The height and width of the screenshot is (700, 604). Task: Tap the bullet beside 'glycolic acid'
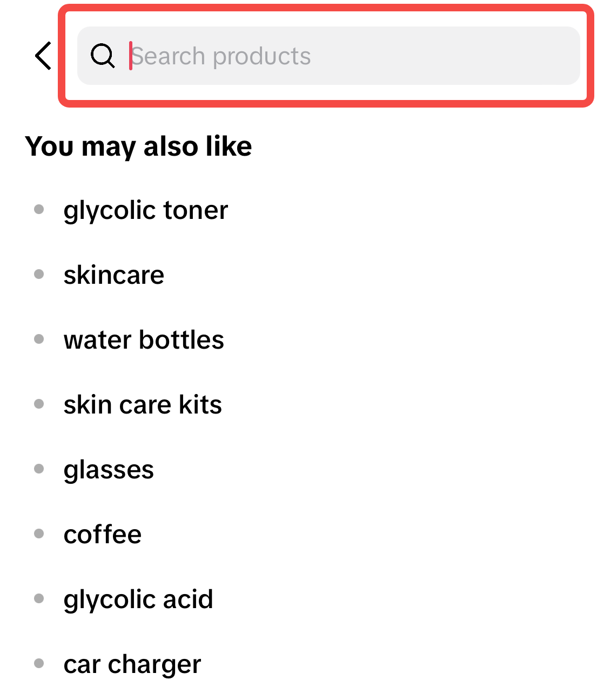point(39,598)
